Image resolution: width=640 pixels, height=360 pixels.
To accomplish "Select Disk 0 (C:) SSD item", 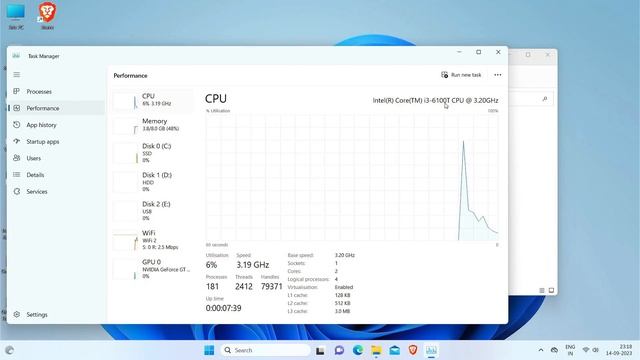I will click(153, 153).
